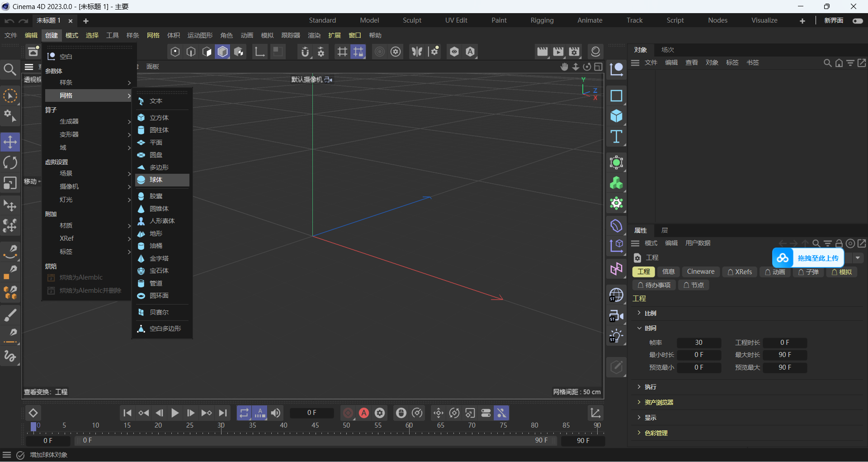
Task: Toggle timeline sound playback speaker icon
Action: 275,413
